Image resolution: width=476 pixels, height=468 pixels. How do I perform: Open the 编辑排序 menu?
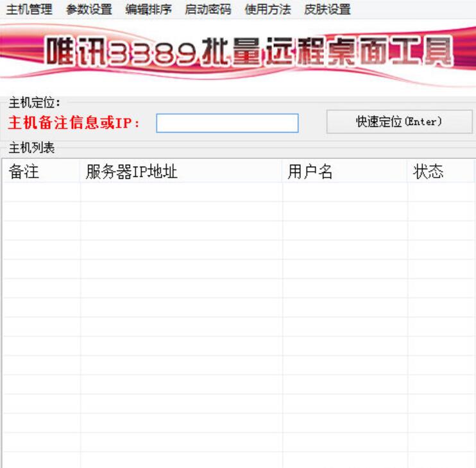point(148,10)
